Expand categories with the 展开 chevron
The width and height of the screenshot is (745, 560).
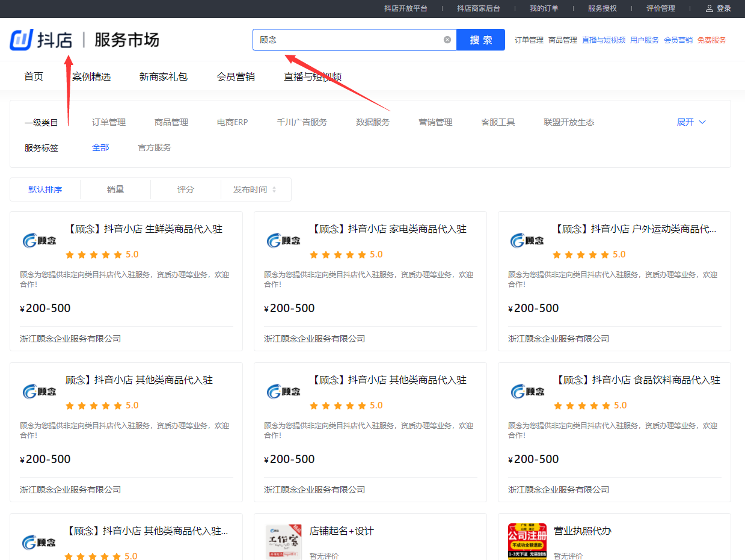click(702, 122)
